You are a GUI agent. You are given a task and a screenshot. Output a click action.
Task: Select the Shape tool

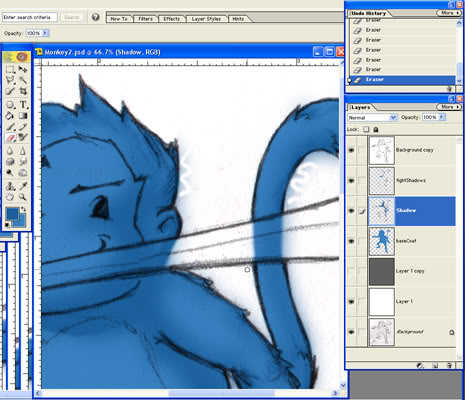(10, 105)
